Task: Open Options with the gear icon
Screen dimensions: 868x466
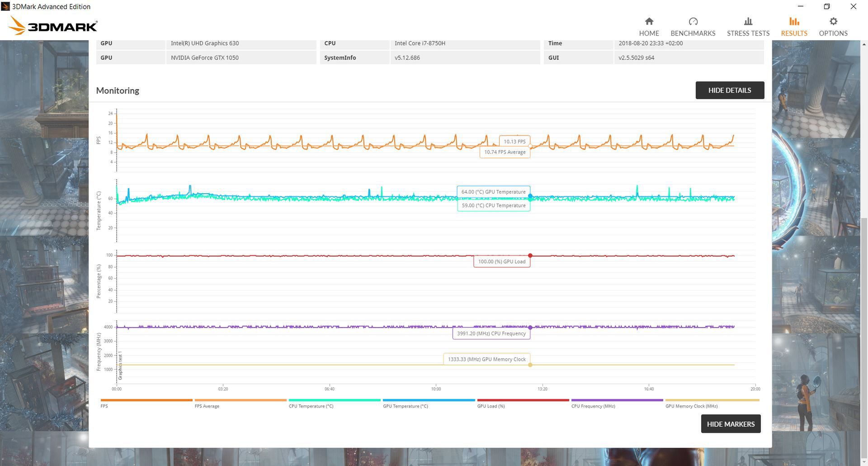Action: (x=833, y=21)
